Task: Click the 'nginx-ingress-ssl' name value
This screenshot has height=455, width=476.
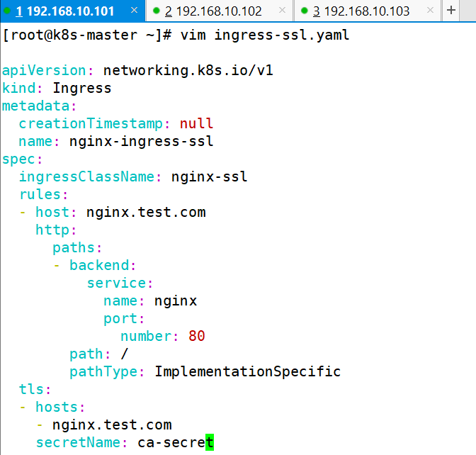Action: (x=142, y=141)
